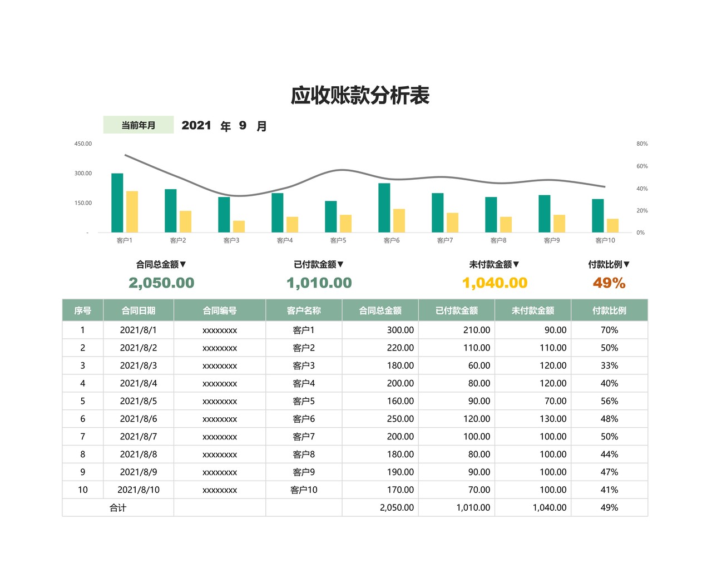Screen dimensions: 712x588
Task: Click the title 应收账款分析表
Action: coord(362,95)
